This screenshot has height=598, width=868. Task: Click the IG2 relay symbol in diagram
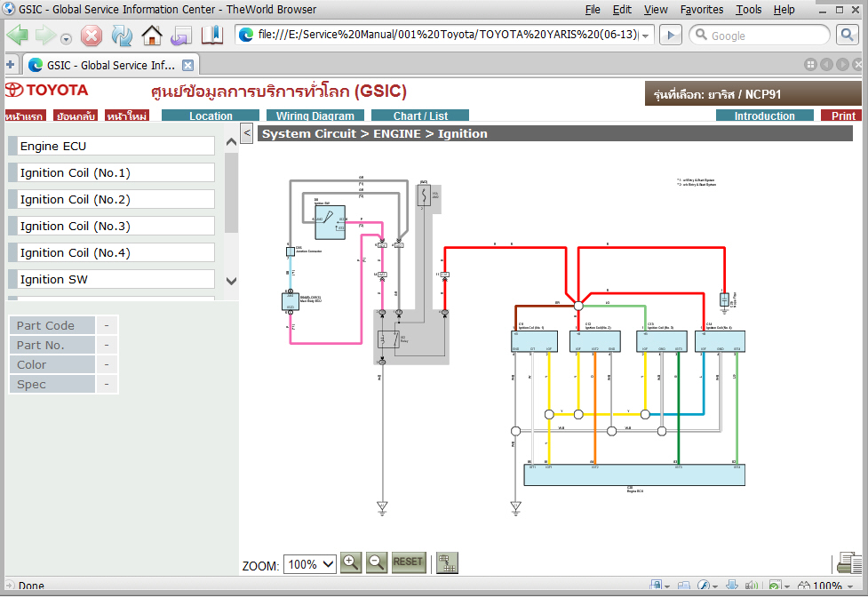(x=388, y=339)
